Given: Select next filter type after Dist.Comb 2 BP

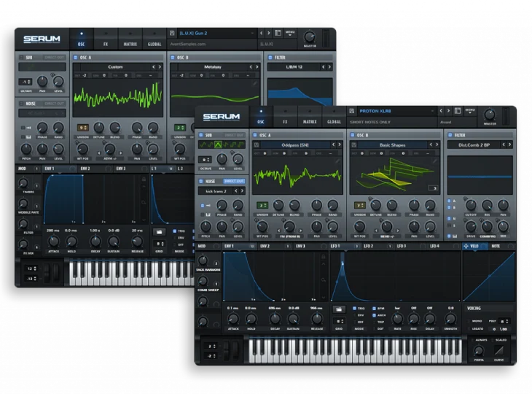Looking at the screenshot, I should click(x=509, y=144).
